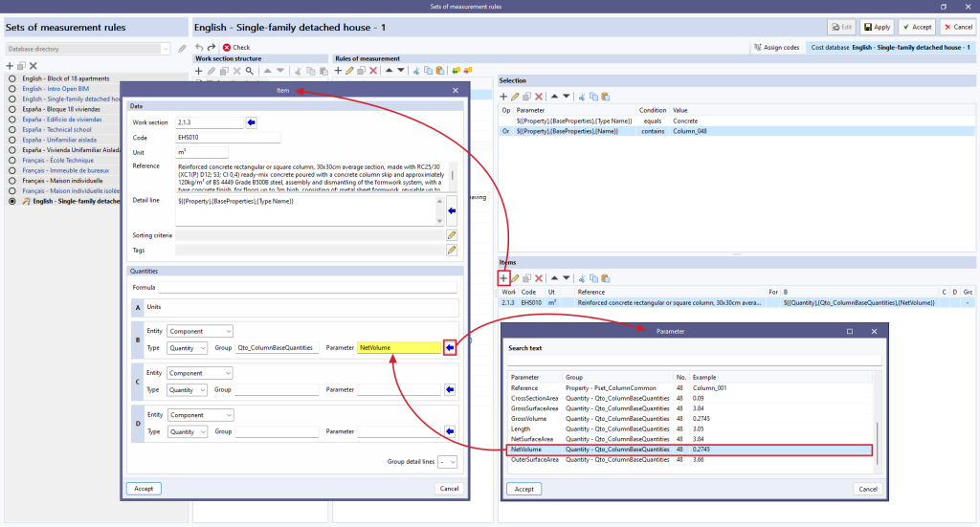Select GrossVolume row in Parameter list
The image size is (980, 527).
[x=689, y=419]
